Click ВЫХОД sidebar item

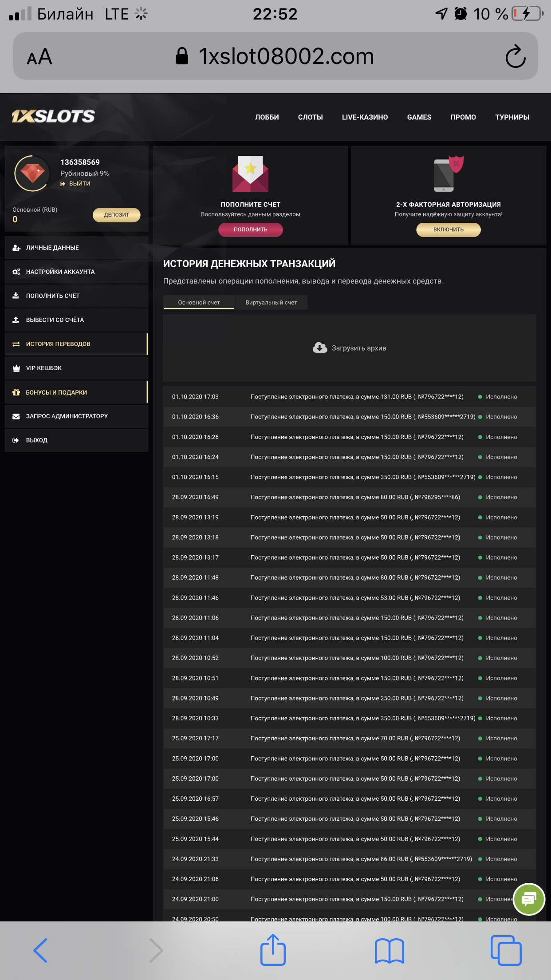pyautogui.click(x=76, y=440)
